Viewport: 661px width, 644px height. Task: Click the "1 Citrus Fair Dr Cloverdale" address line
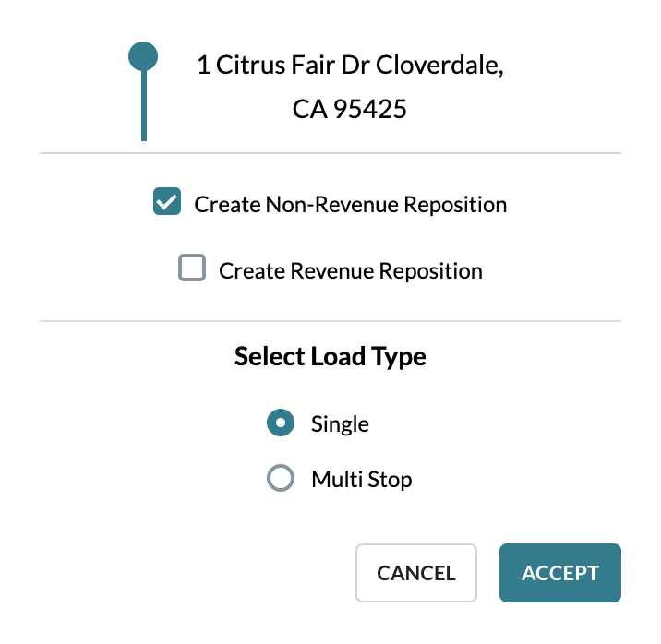click(350, 66)
